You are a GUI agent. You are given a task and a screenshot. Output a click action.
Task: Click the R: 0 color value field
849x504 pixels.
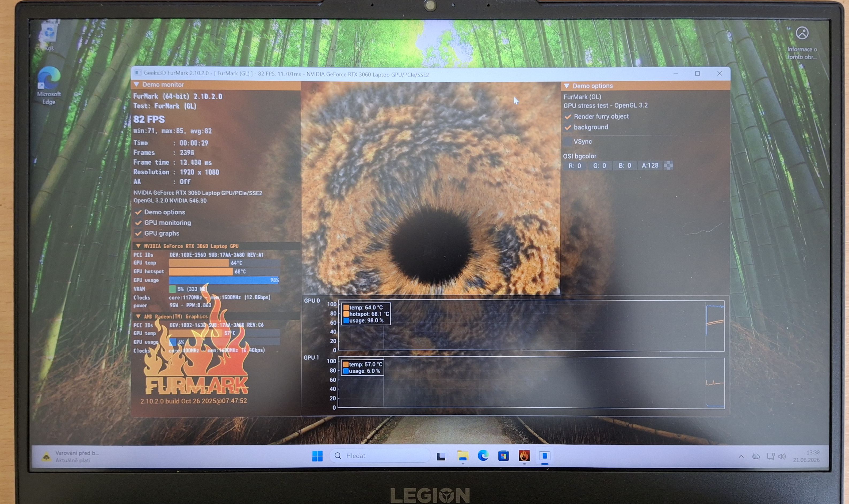coord(575,166)
